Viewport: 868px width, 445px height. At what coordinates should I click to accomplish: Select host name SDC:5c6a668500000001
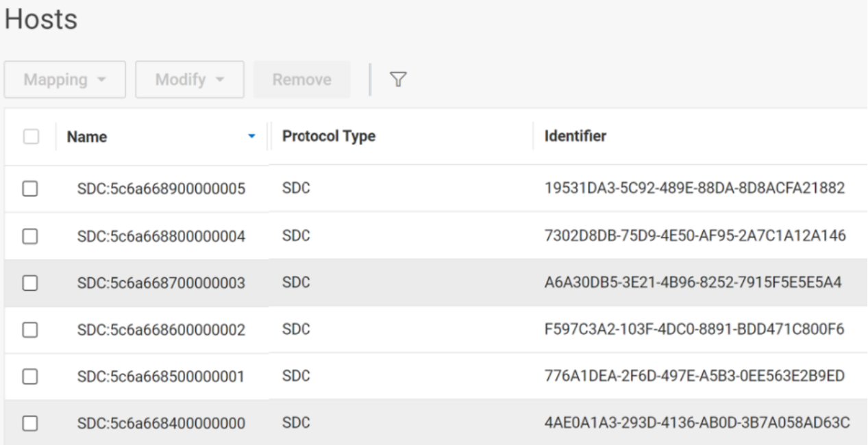tap(162, 377)
